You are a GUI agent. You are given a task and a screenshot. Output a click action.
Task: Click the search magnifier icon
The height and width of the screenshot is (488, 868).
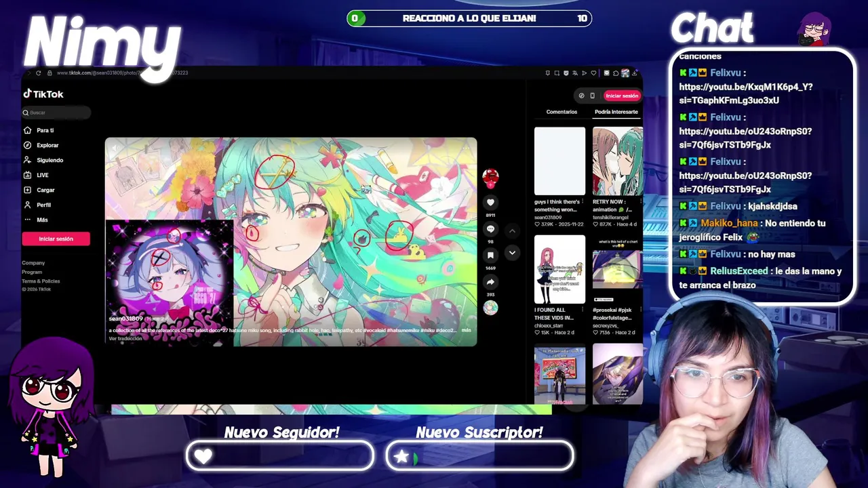(26, 113)
